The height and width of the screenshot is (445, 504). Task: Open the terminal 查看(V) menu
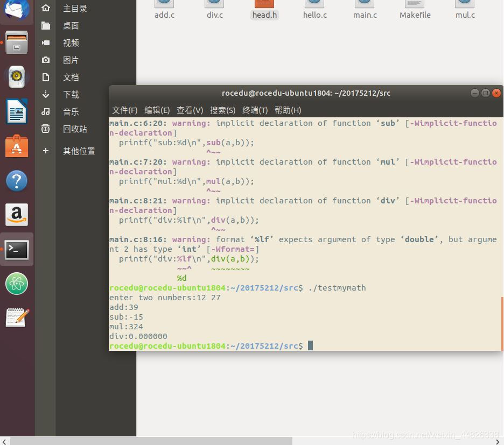[190, 110]
